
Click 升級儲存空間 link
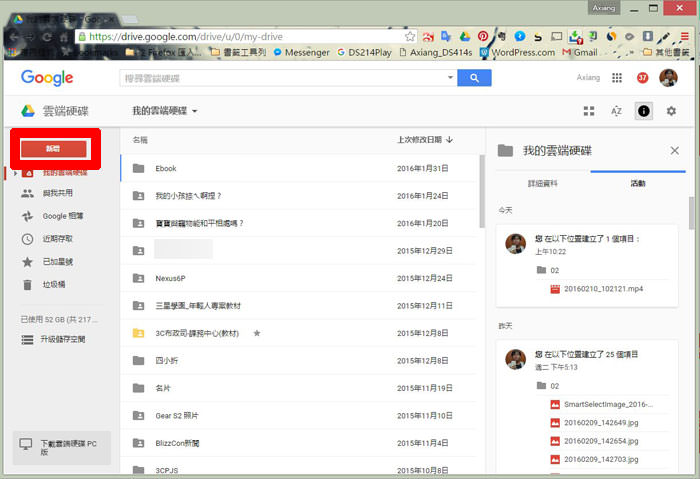pos(62,340)
